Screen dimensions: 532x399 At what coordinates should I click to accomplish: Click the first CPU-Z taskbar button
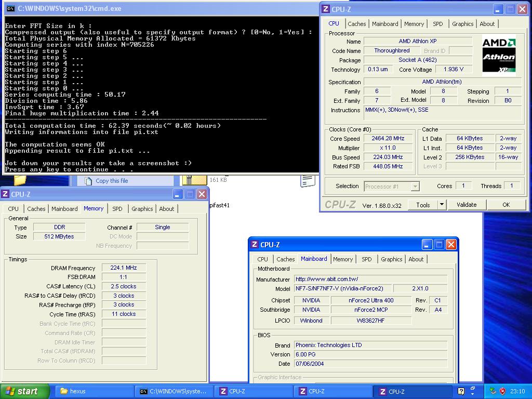pos(254,391)
